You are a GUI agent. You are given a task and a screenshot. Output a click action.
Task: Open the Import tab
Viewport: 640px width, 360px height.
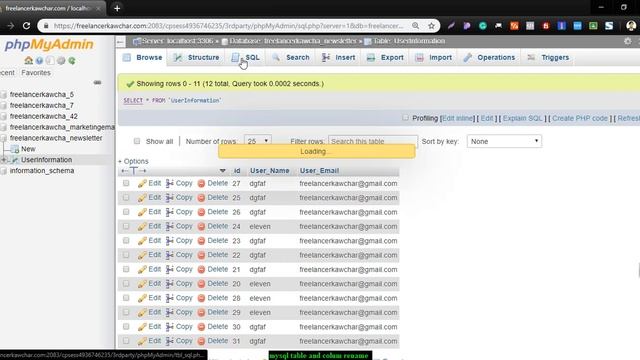click(x=433, y=58)
